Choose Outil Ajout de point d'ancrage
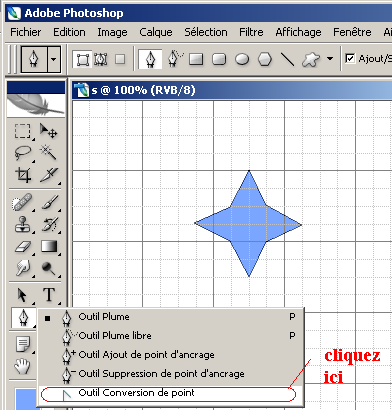Image resolution: width=392 pixels, height=410 pixels. [x=171, y=355]
